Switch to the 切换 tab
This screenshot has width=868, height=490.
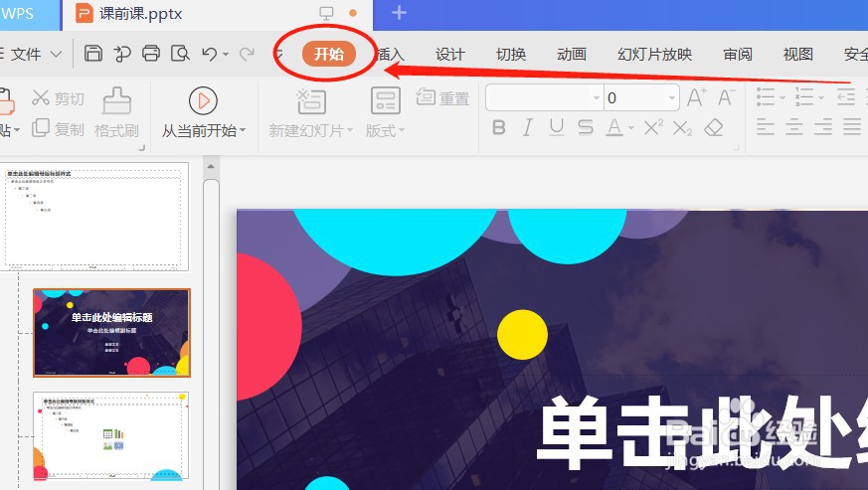(x=510, y=54)
